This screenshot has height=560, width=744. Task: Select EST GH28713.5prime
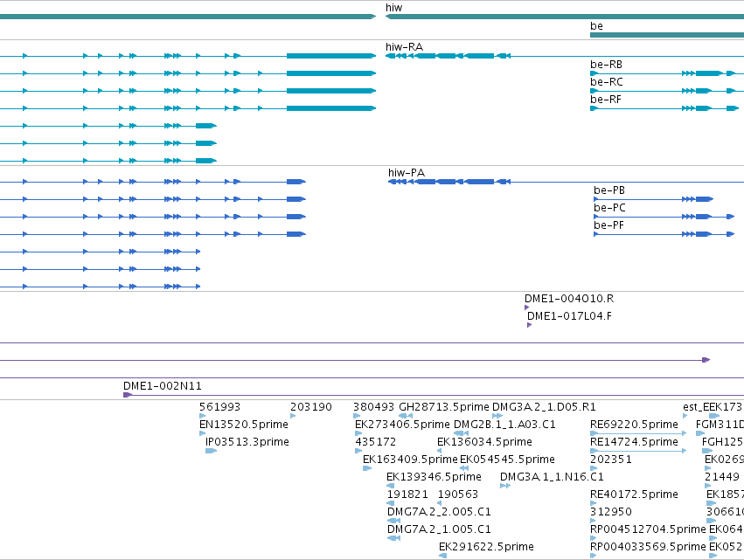pos(443,407)
